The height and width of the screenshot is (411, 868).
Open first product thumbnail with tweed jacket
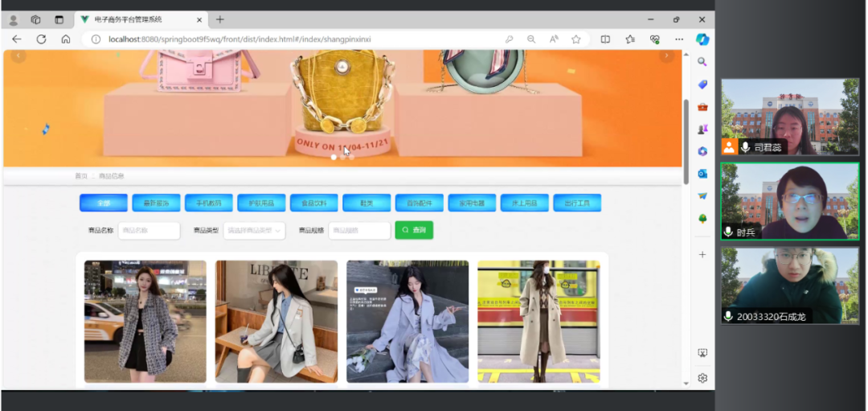pos(145,321)
